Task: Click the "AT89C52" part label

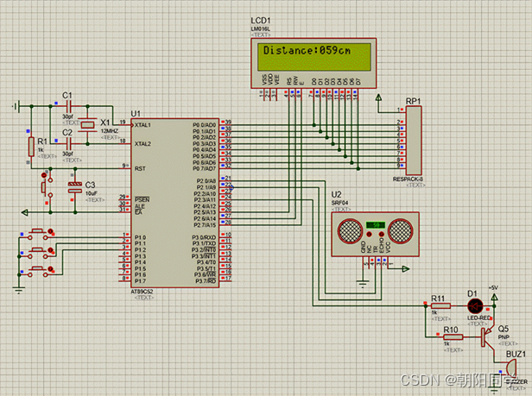Action: point(142,292)
